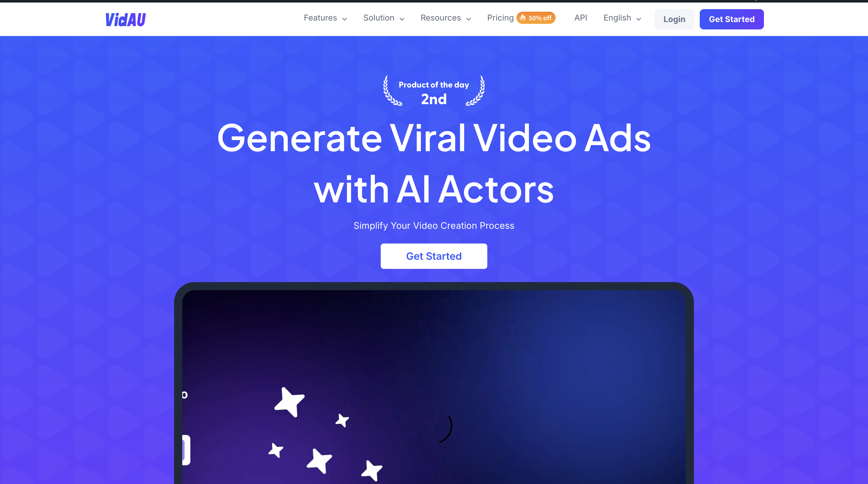The image size is (868, 484).
Task: Click the Product of the day laurel icon
Action: point(434,92)
